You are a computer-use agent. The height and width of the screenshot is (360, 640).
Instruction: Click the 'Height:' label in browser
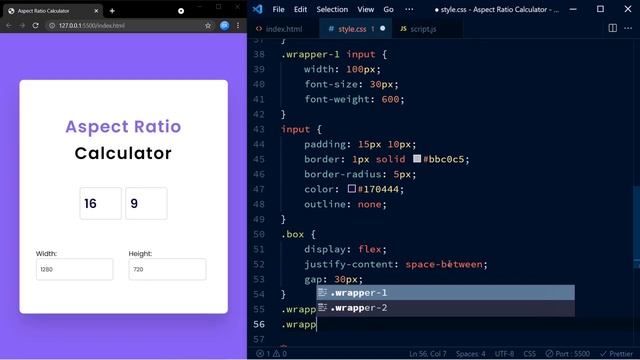pos(140,253)
